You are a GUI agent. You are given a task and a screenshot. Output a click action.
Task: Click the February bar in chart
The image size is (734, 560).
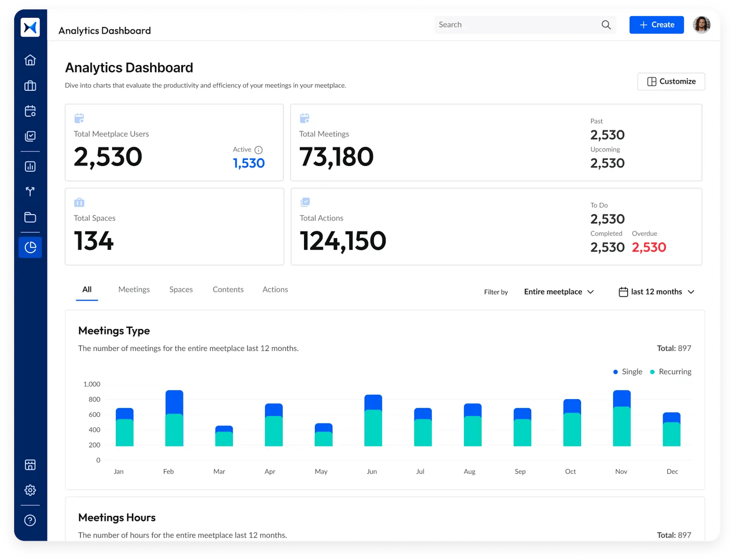point(174,418)
